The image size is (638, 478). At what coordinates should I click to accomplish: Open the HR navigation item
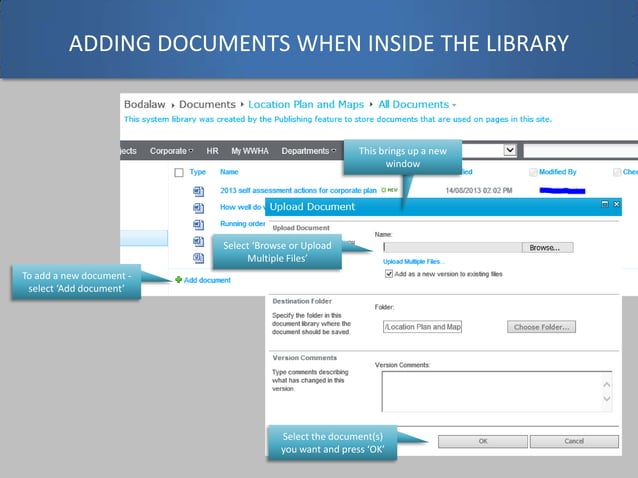pyautogui.click(x=212, y=151)
